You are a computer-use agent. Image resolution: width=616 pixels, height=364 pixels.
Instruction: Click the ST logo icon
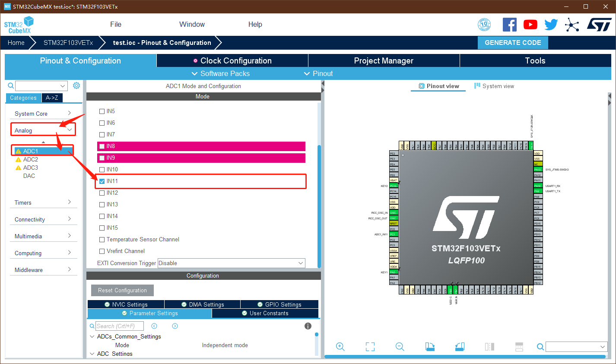click(599, 25)
